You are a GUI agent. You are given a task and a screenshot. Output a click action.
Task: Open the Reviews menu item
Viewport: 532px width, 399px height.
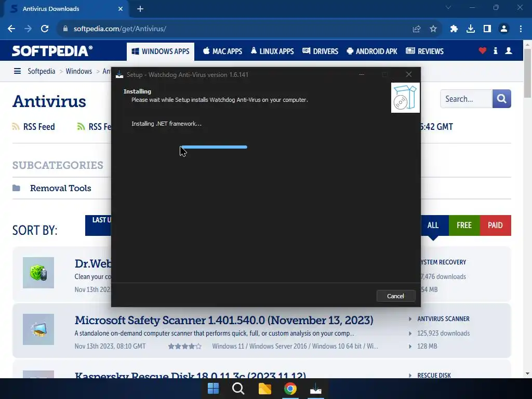coord(425,51)
